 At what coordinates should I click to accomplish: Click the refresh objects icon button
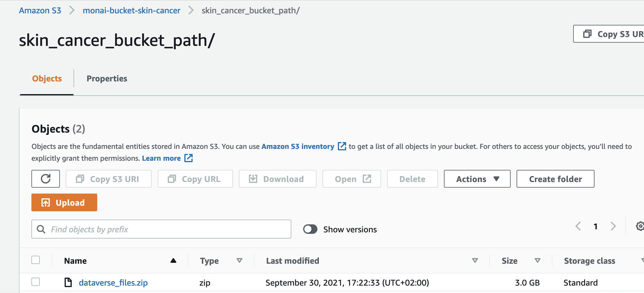click(46, 179)
